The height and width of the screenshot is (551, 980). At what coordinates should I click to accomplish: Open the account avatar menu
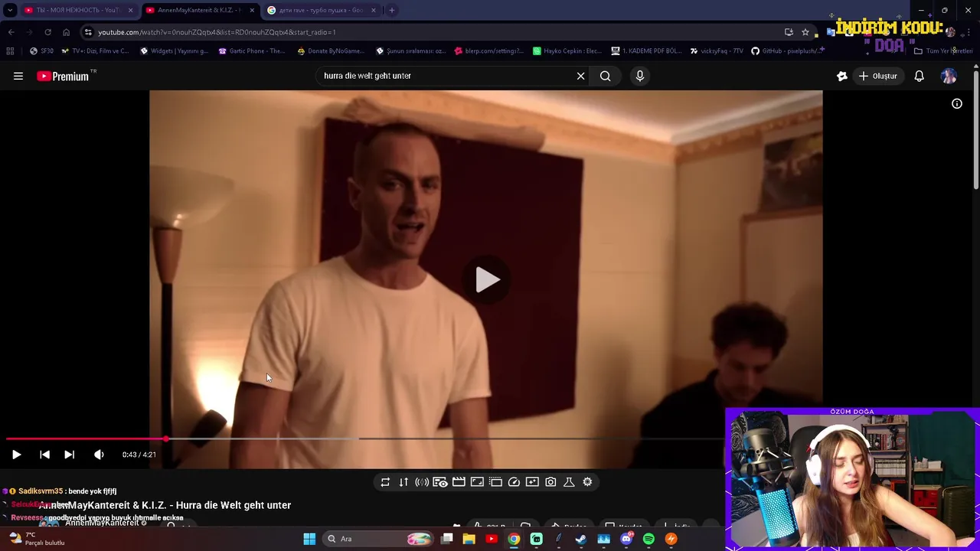coord(949,76)
